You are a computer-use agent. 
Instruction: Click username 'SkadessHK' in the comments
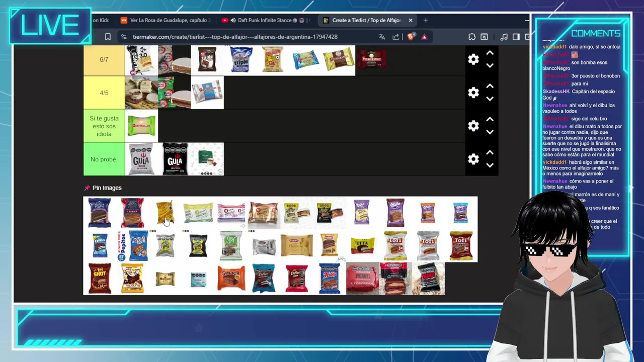tap(556, 92)
